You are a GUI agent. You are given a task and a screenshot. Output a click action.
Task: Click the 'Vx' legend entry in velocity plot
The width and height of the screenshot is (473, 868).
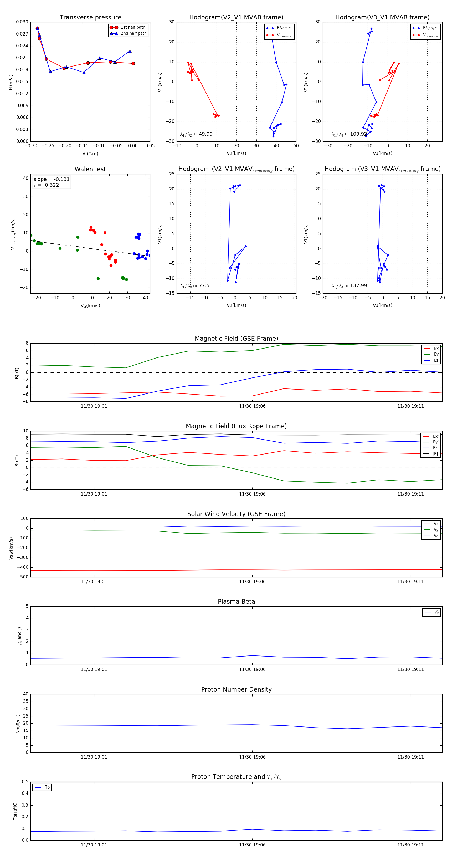431,524
